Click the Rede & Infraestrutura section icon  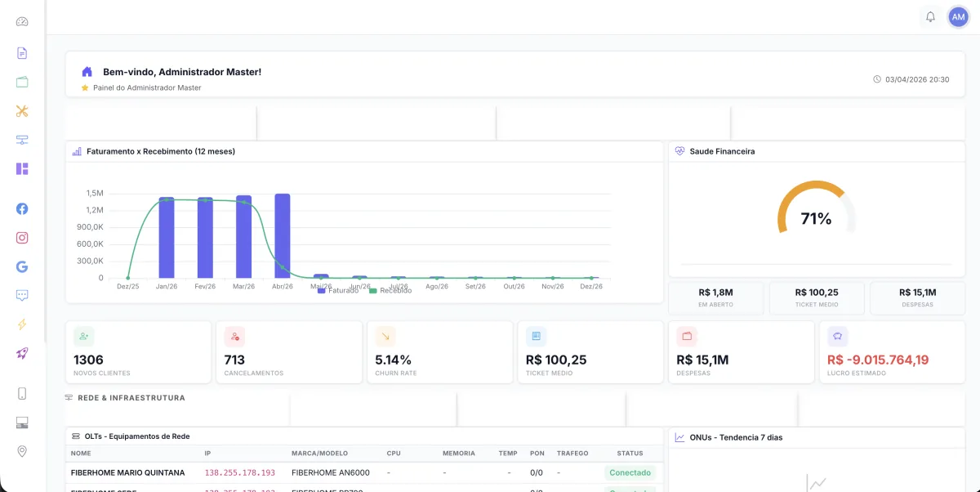point(69,398)
